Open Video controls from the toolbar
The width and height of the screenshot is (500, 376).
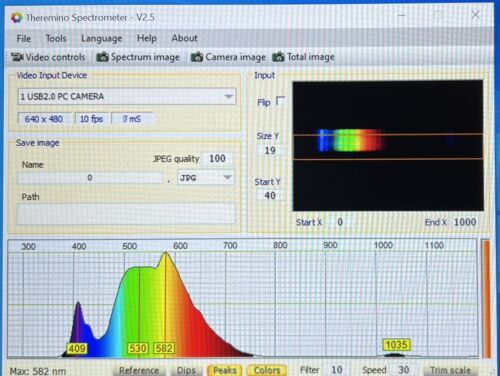tap(48, 57)
